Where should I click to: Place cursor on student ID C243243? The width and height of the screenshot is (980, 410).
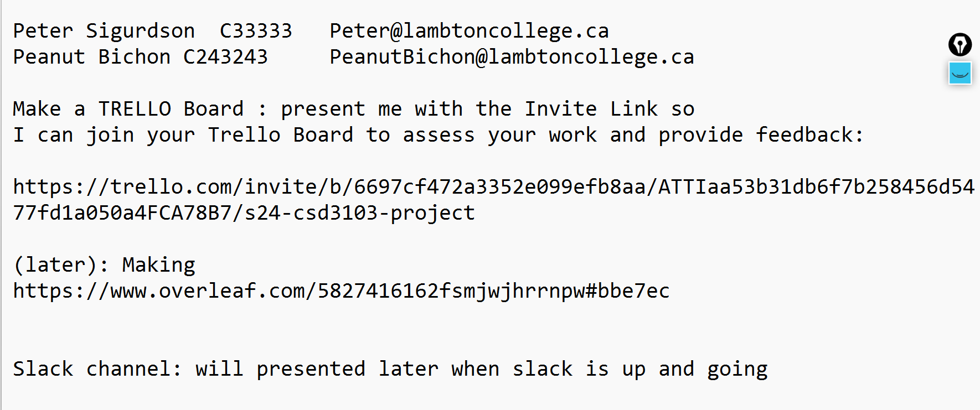point(225,56)
